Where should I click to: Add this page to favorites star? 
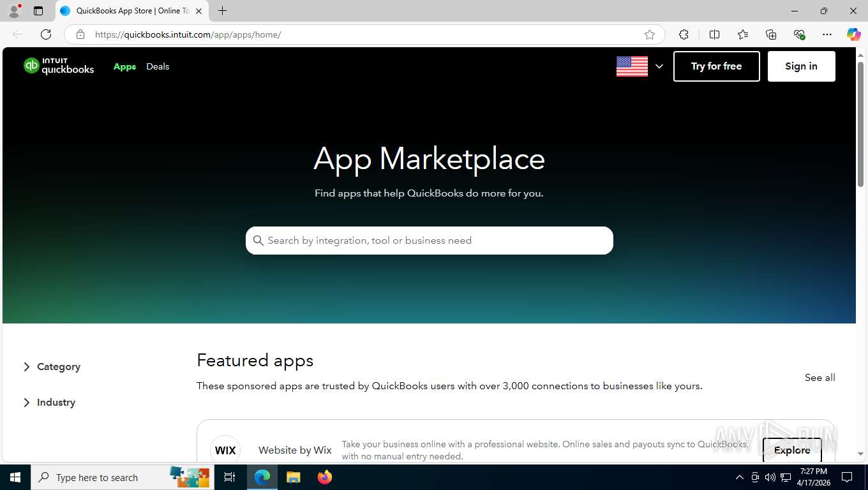coord(649,34)
